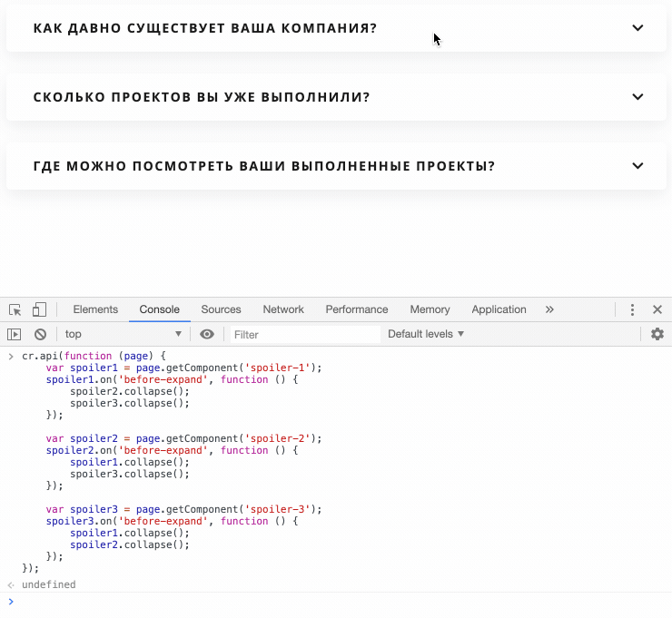This screenshot has height=618, width=672.
Task: Click the 'cr.api(function (page) {' code line
Action: coord(94,356)
